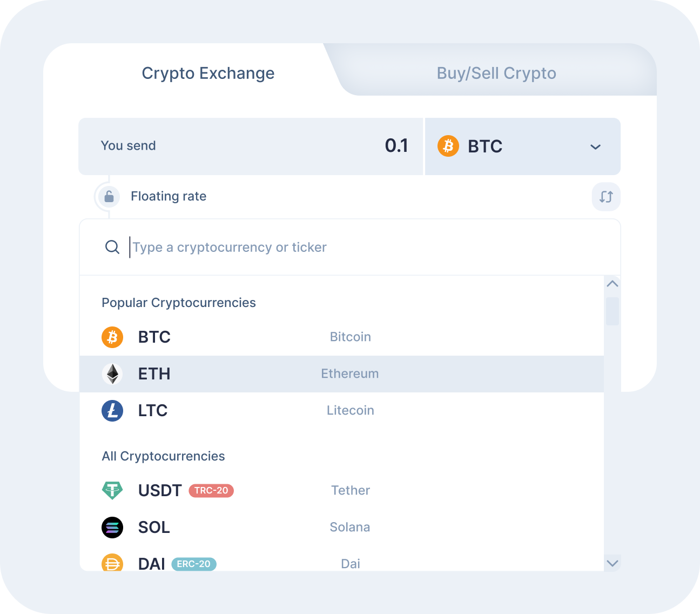Click the scroll-down chevron on the list

click(x=612, y=563)
